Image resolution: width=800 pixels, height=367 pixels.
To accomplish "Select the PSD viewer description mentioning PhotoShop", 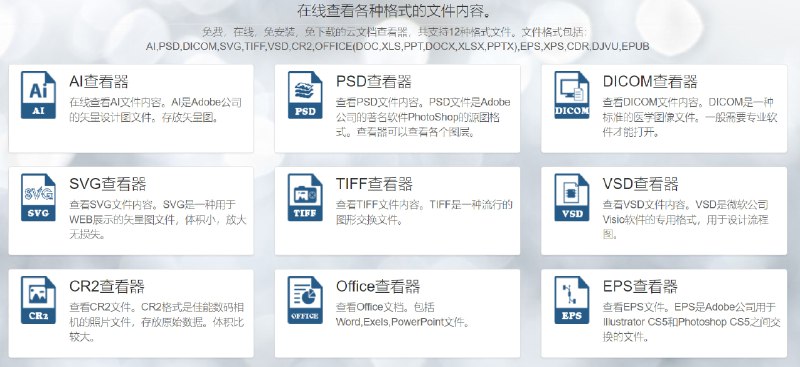I will point(423,117).
